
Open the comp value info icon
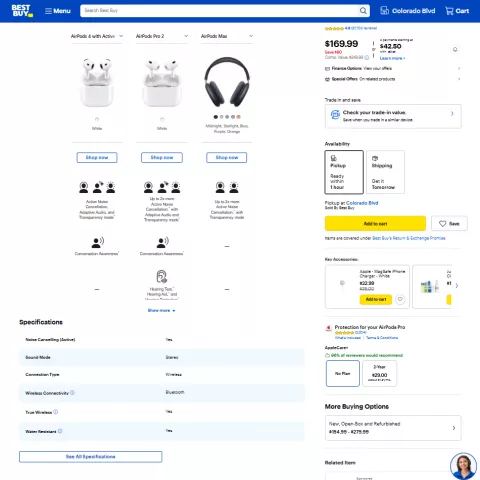point(367,57)
